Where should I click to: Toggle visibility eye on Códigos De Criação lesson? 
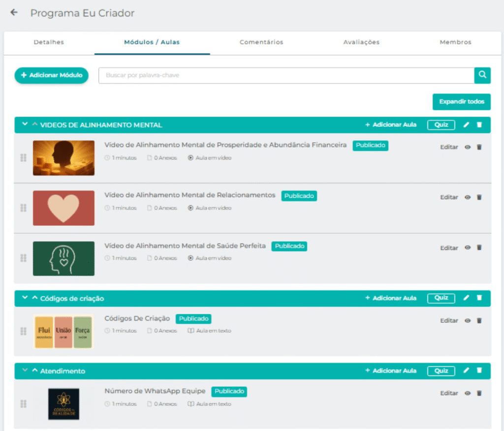468,321
